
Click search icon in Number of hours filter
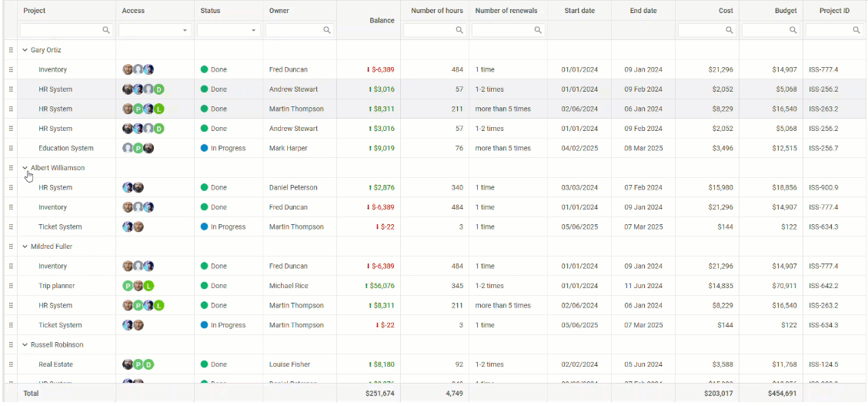pyautogui.click(x=459, y=31)
